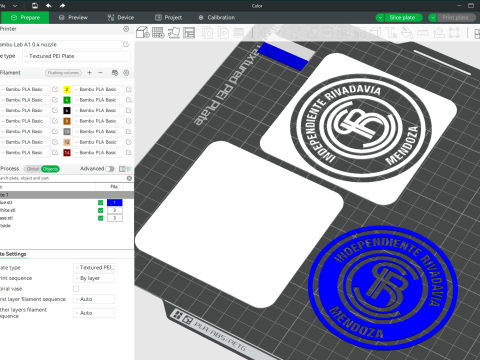Click the Add plate grid icon
Viewport: 480px width, 360px height.
click(x=158, y=32)
